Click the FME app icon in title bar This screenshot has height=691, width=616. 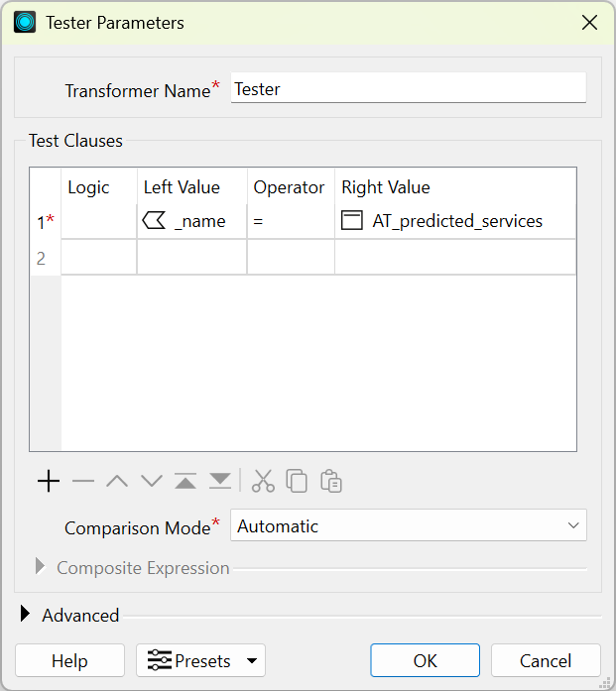pyautogui.click(x=25, y=22)
